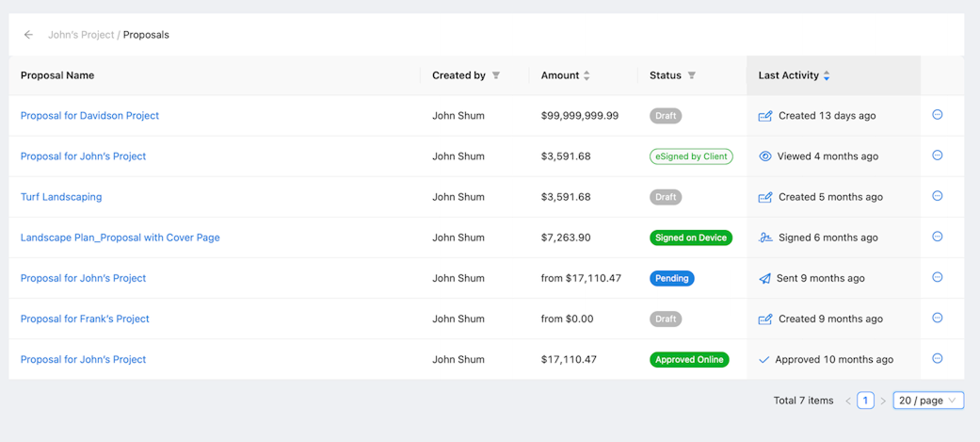This screenshot has width=980, height=442.
Task: Open the Approved Online Proposal for John's Project
Action: 83,359
